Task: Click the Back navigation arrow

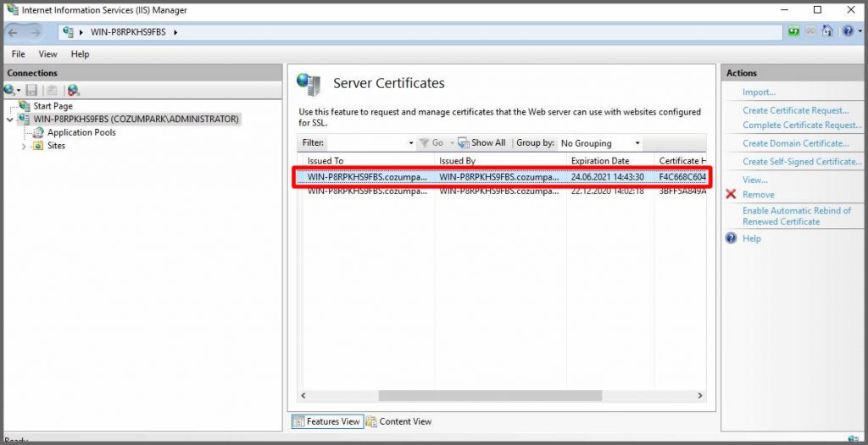Action: (14, 32)
